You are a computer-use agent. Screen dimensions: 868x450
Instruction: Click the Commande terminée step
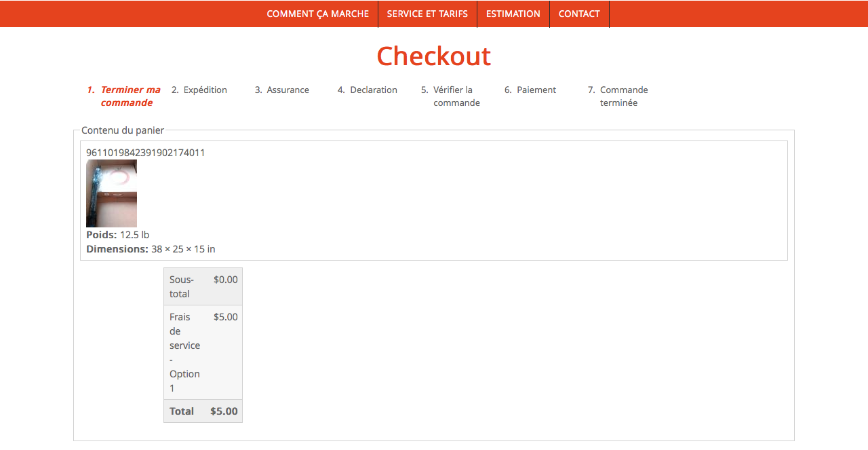(623, 96)
